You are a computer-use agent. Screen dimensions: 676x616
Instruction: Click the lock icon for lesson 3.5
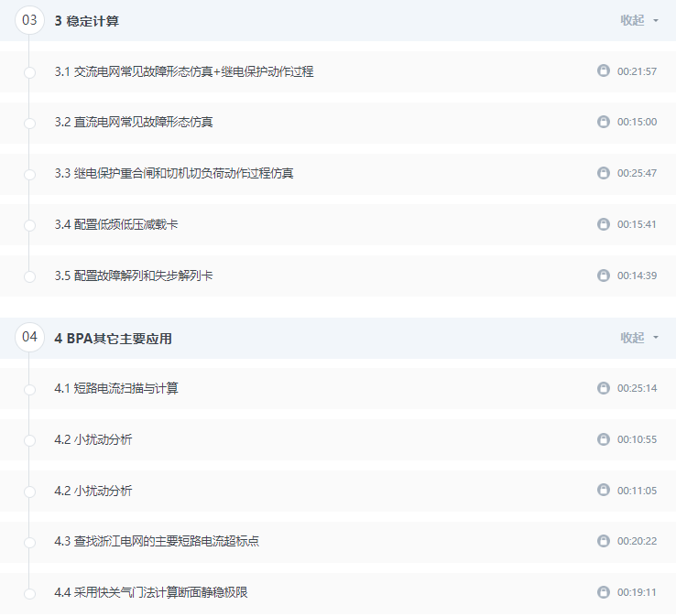[x=603, y=275]
